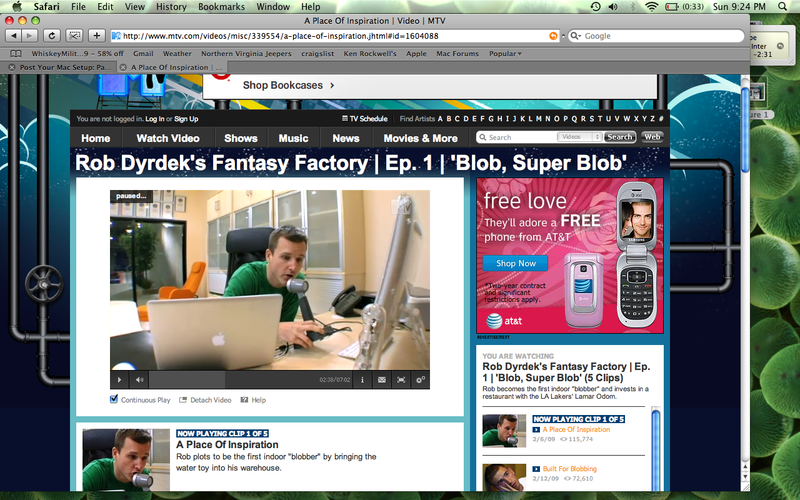Screen dimensions: 800x500
Task: Click the Safari URL address field
Action: [x=334, y=36]
